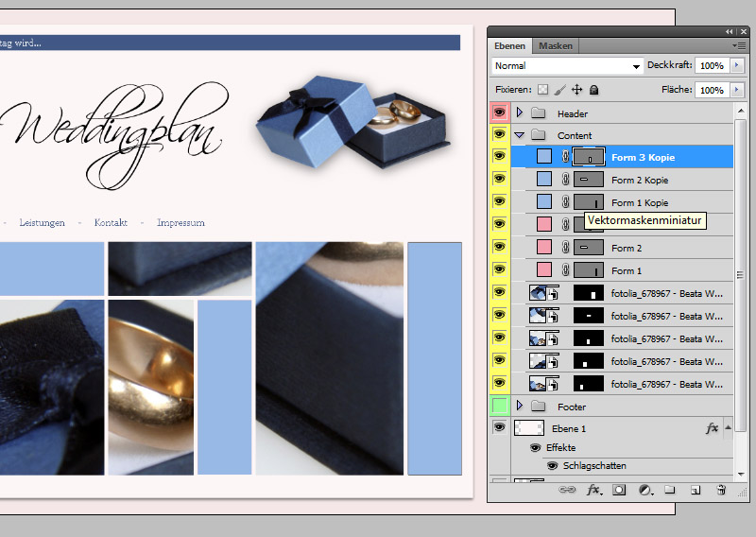The width and height of the screenshot is (756, 537).
Task: Click the Impressum navigation link
Action: point(180,223)
